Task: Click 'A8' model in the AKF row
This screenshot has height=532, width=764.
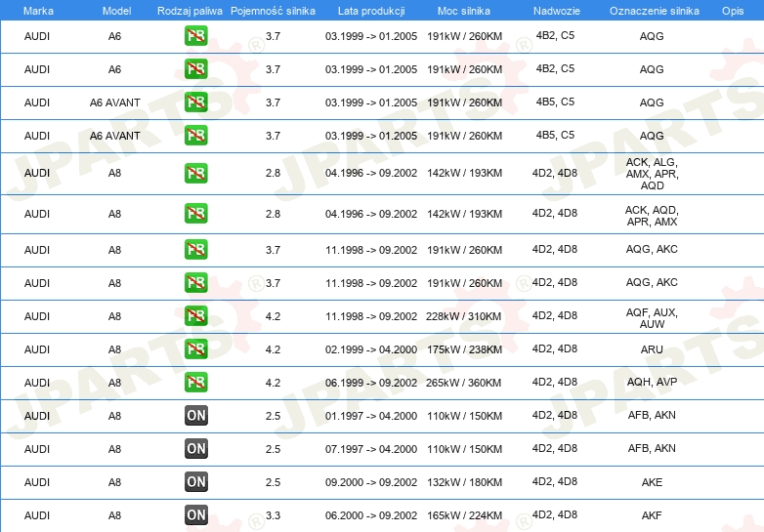Action: [114, 515]
